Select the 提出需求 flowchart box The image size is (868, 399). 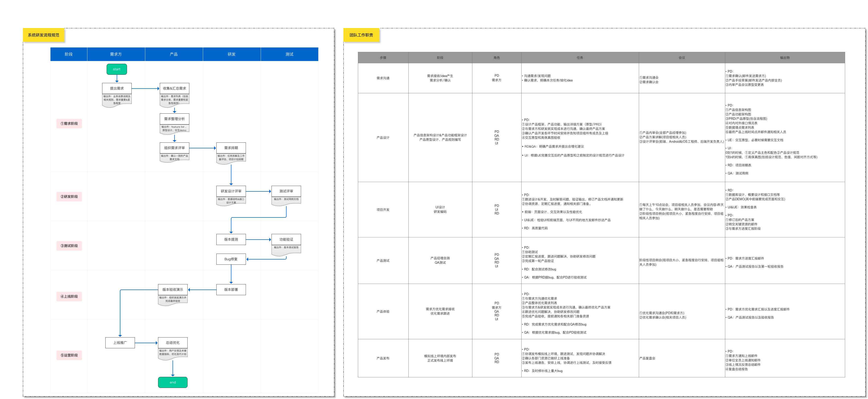[x=117, y=88]
